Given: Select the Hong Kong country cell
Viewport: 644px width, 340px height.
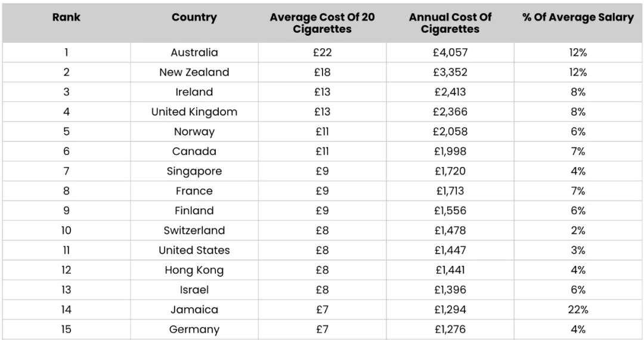Looking at the screenshot, I should [x=194, y=270].
